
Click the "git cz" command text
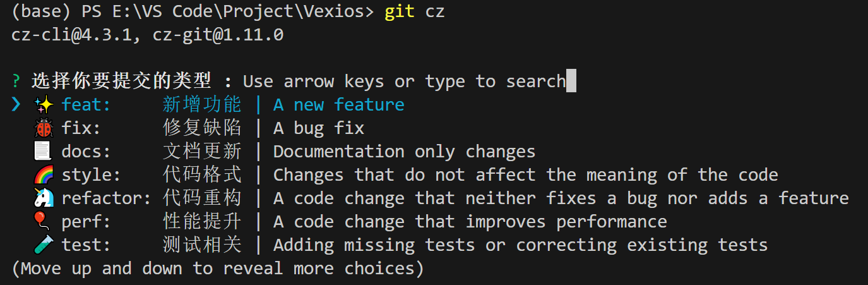coord(414,12)
